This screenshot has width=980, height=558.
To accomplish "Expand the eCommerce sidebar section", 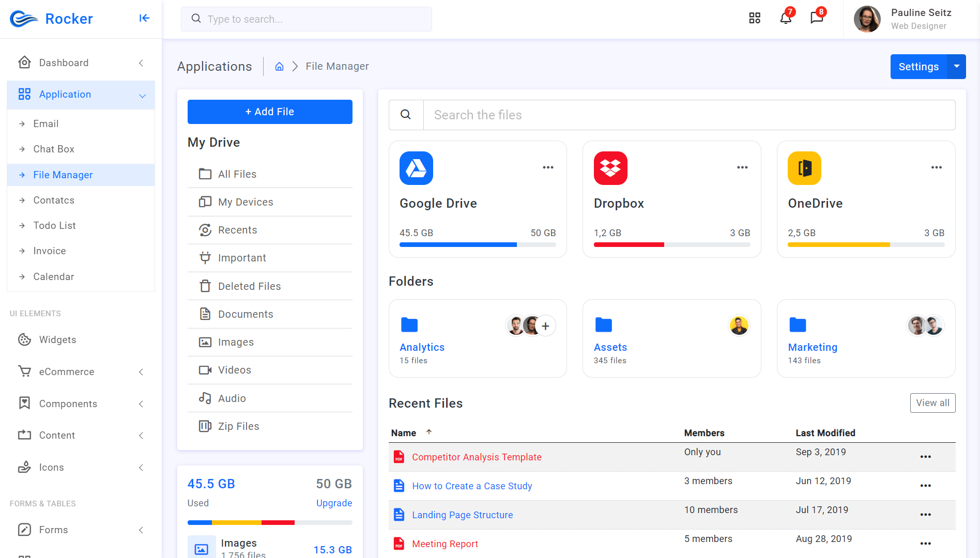I will point(141,371).
